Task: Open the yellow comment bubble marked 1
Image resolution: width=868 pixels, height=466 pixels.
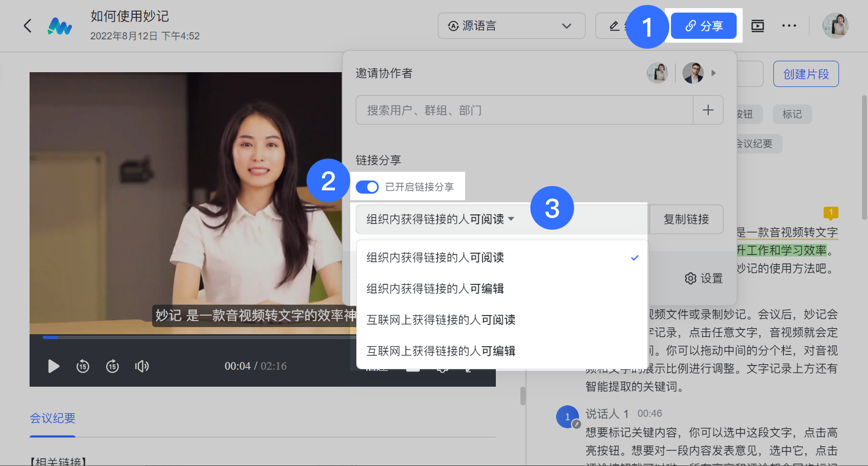Action: (x=831, y=213)
